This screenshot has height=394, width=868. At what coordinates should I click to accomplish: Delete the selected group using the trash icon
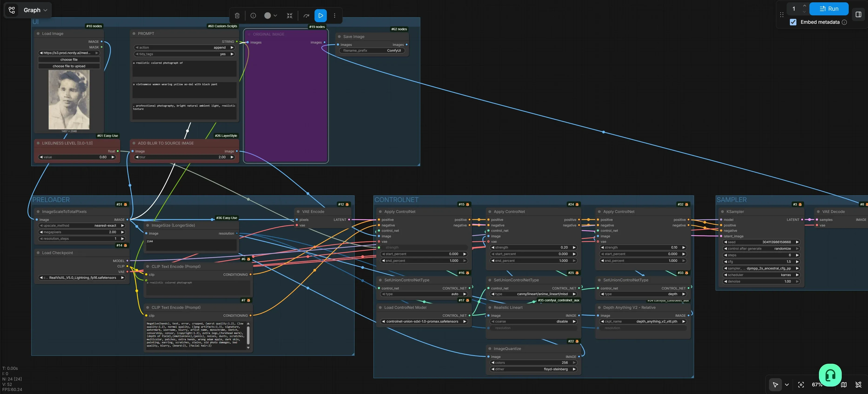(x=237, y=16)
